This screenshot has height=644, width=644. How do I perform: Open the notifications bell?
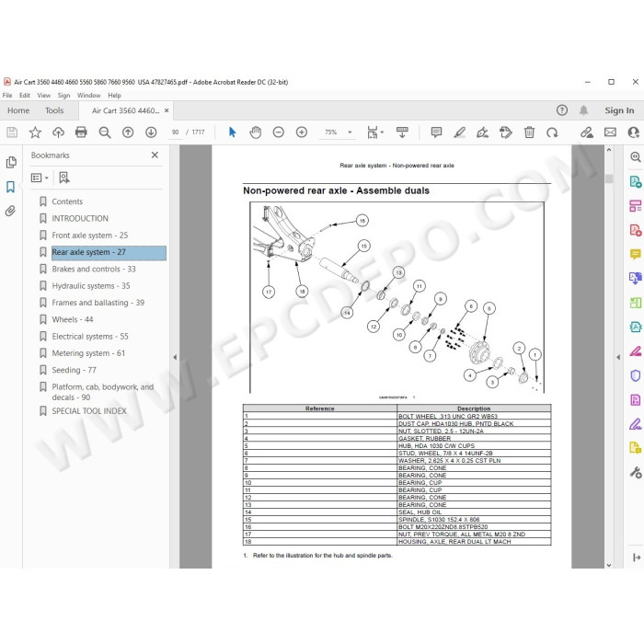point(583,110)
